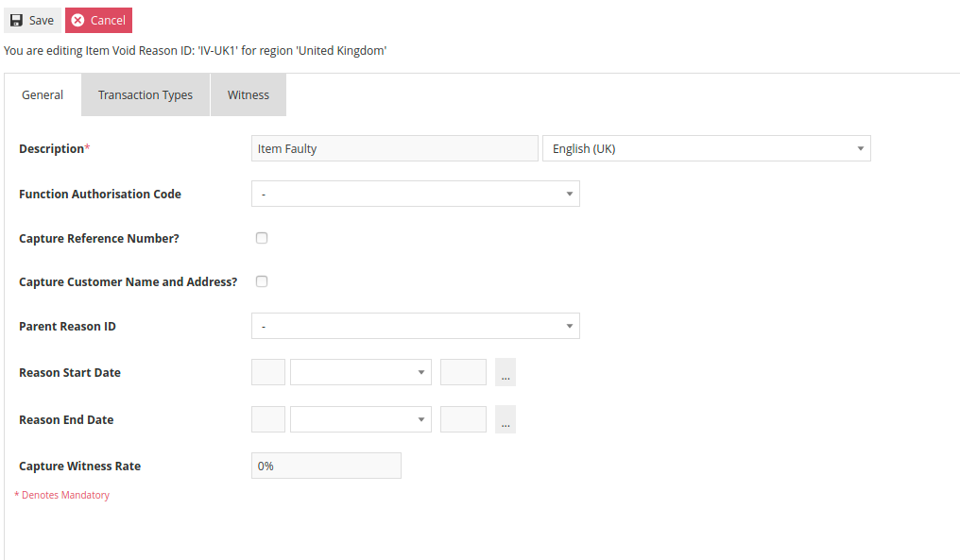
Task: Click the 'Parent Reason ID' label
Action: [67, 326]
